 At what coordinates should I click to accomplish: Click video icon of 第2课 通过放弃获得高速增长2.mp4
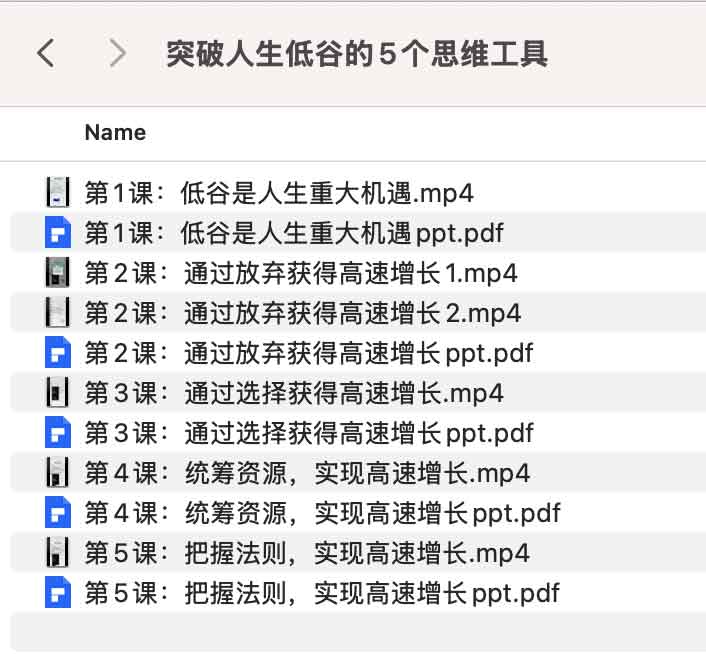click(x=58, y=312)
